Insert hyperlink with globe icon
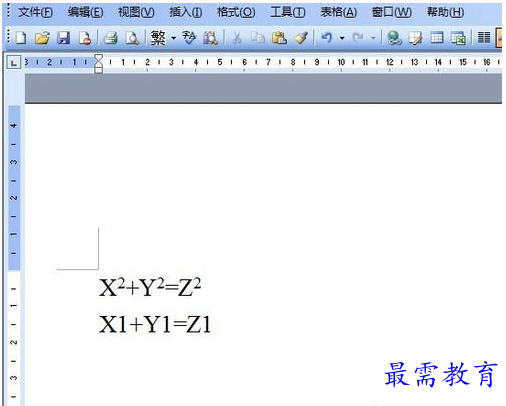 click(394, 38)
